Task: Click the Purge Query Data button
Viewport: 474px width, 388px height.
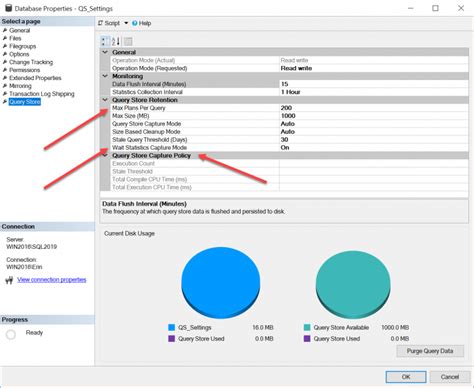Action: (x=430, y=351)
